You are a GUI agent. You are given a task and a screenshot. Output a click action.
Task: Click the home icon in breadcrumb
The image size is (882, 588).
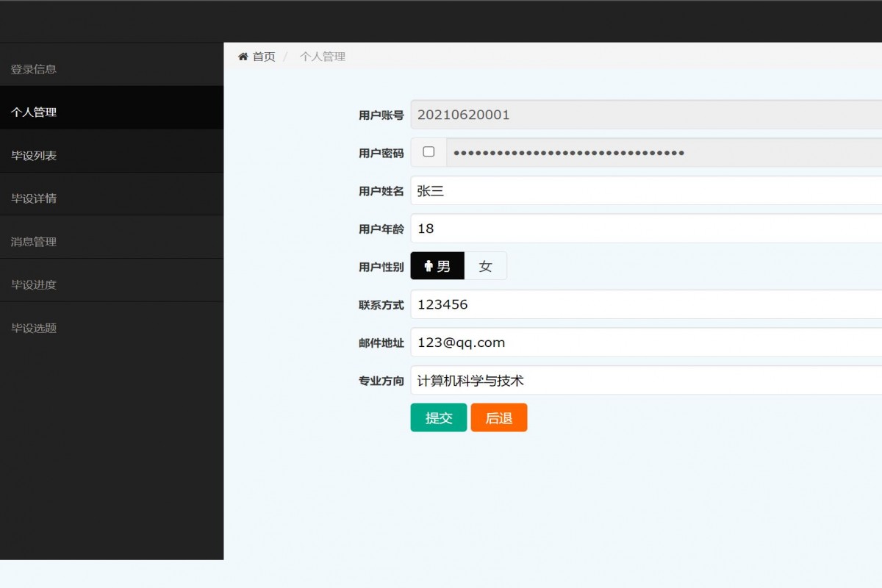(x=243, y=57)
